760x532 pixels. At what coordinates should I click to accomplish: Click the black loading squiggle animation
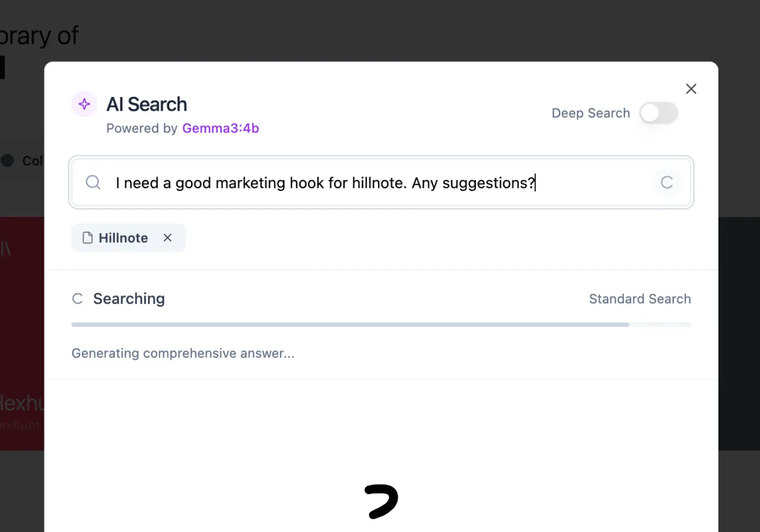(x=381, y=501)
